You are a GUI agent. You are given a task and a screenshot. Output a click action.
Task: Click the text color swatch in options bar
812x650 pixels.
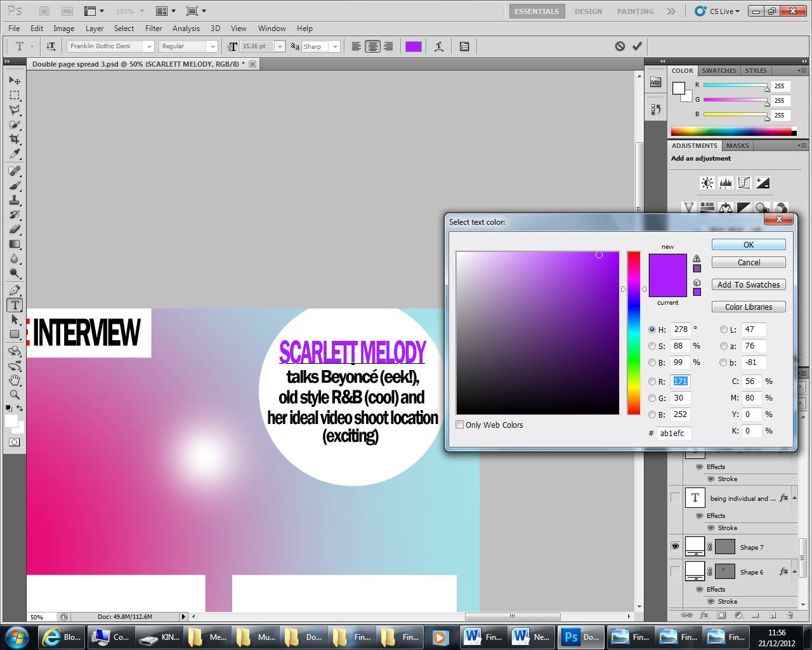[414, 46]
